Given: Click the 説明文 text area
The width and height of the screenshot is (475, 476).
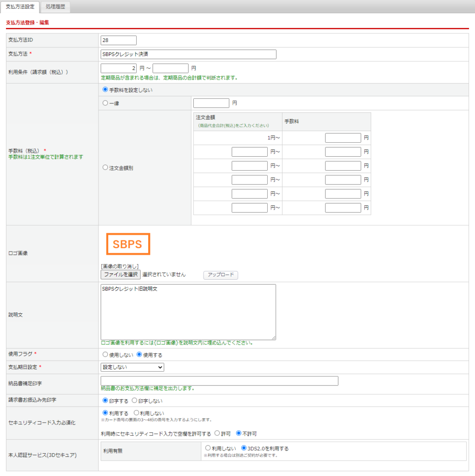Looking at the screenshot, I should tap(188, 312).
